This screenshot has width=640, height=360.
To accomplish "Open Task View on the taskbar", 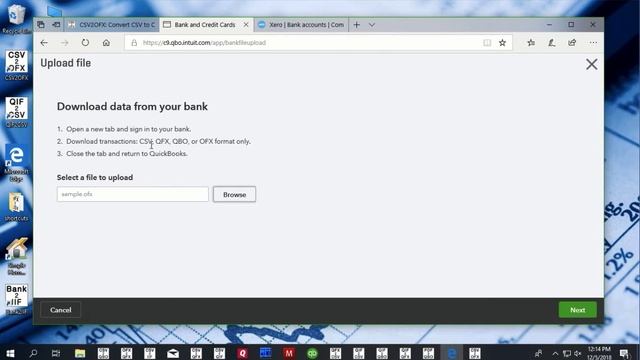I will coord(56,353).
